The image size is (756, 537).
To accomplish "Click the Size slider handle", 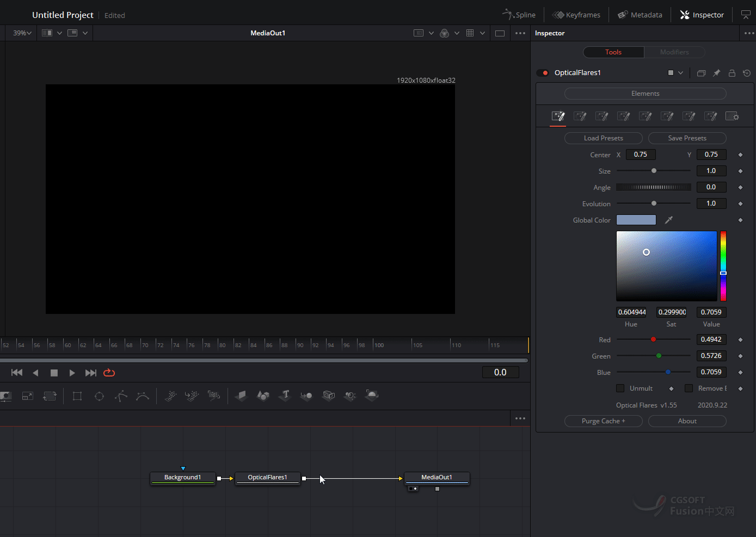I will [654, 171].
